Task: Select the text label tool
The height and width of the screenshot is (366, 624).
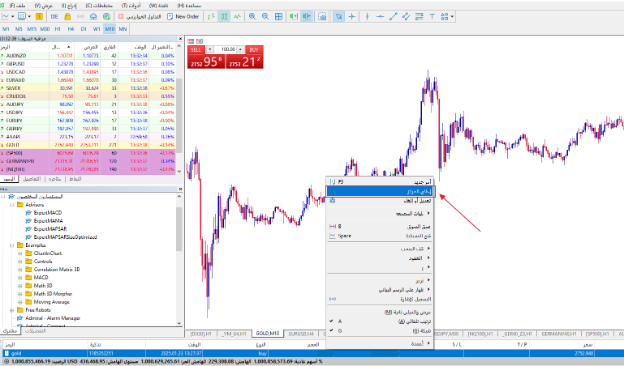Action: tap(432, 17)
